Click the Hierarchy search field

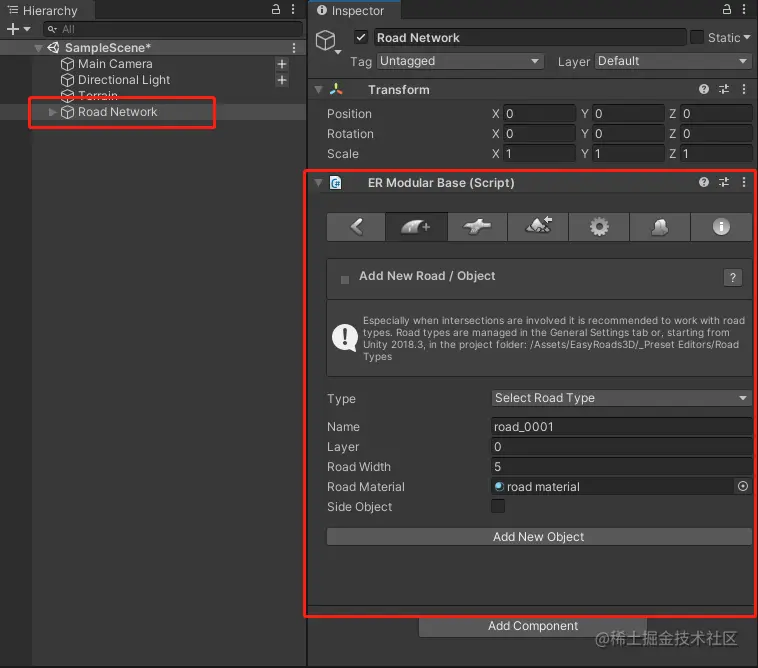(173, 29)
